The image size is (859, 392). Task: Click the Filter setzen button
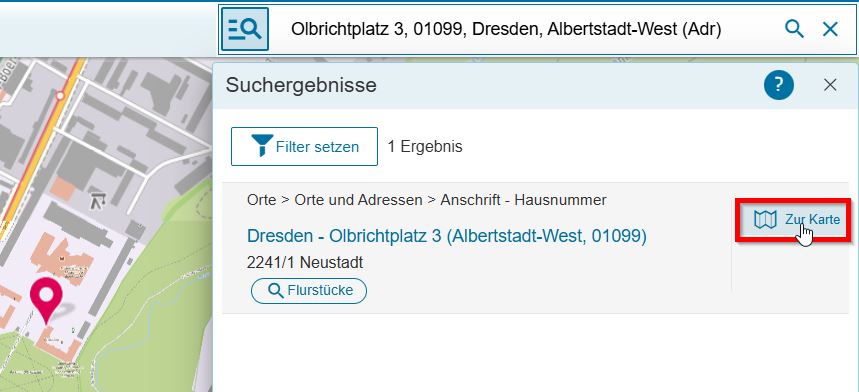click(x=305, y=147)
